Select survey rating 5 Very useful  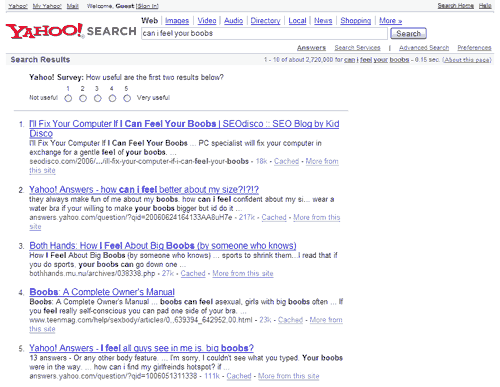[127, 98]
